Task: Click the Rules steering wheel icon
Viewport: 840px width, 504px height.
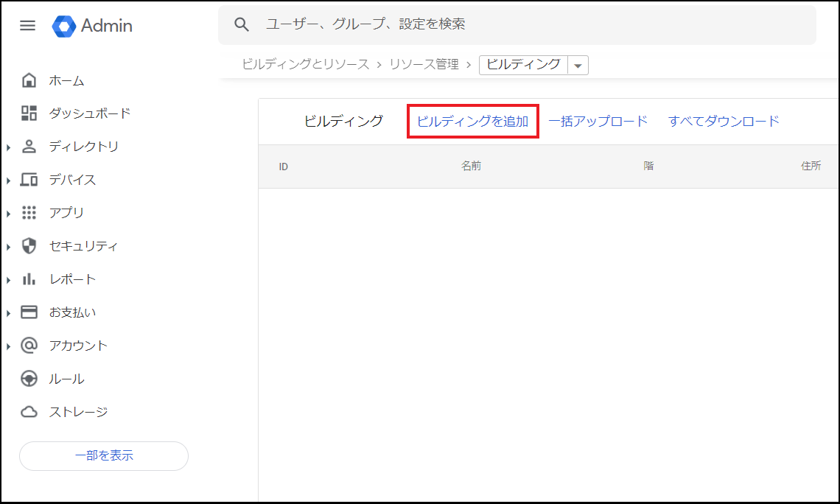Action: (29, 379)
